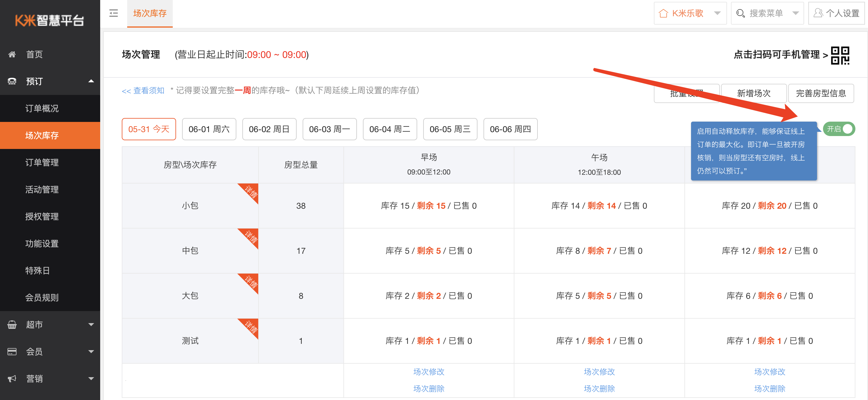Click 中包 午场 cell 库存 8

pos(599,251)
